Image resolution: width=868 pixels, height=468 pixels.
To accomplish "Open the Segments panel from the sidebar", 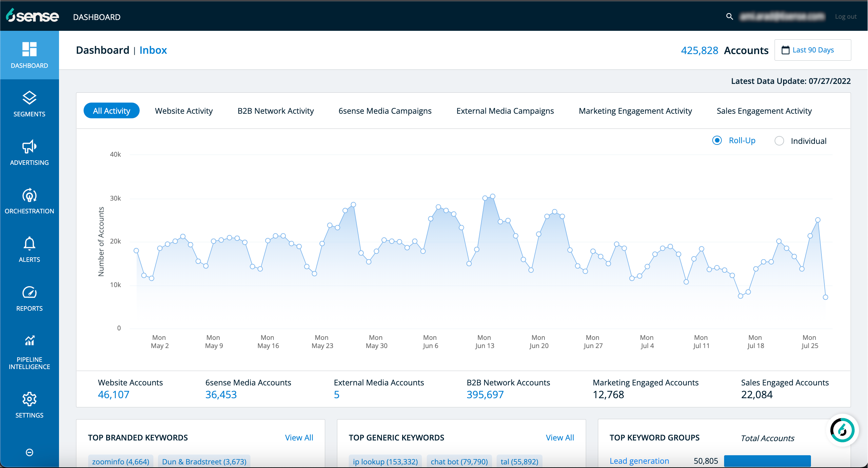I will click(x=29, y=103).
